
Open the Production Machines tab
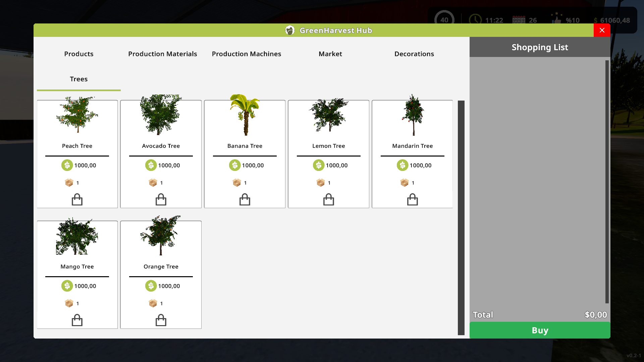point(247,54)
